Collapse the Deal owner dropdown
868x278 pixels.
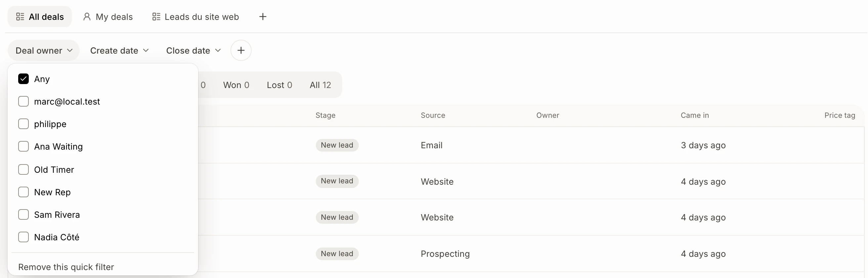tap(44, 50)
